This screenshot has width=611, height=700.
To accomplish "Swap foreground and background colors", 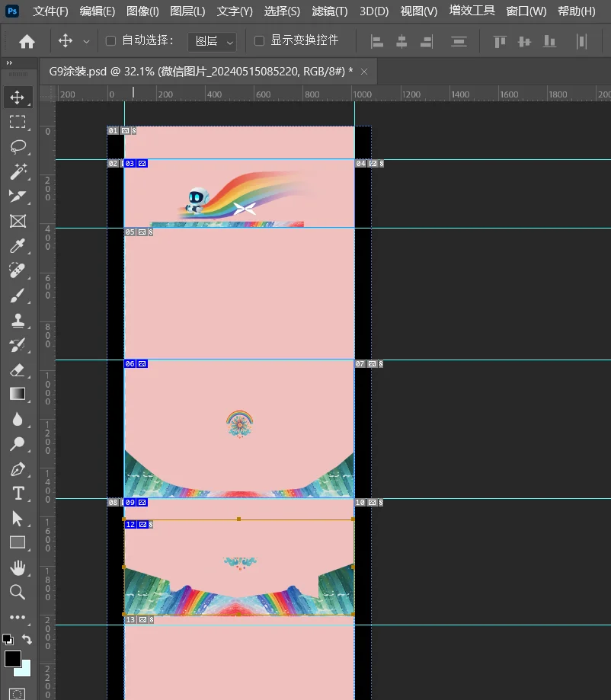I will tap(27, 640).
